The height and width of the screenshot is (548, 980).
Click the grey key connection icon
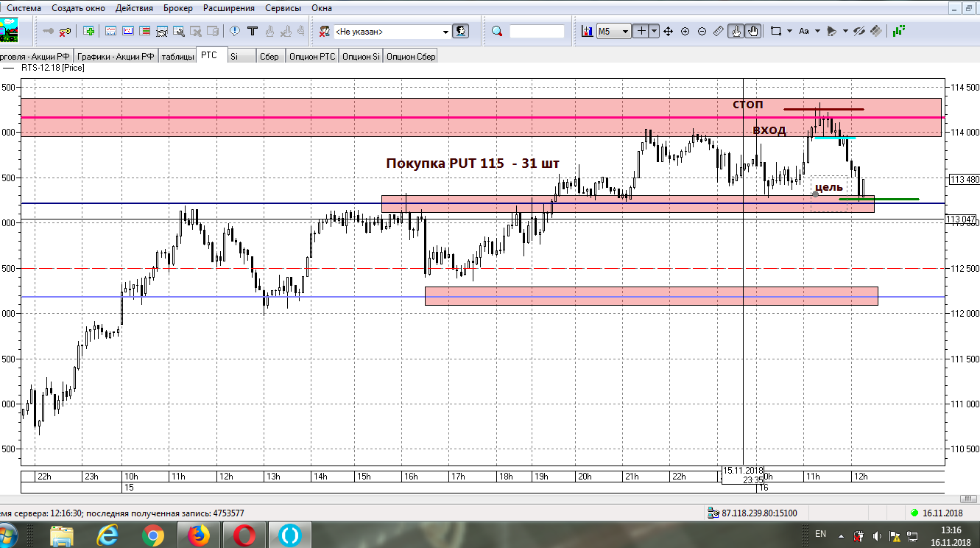pos(48,32)
